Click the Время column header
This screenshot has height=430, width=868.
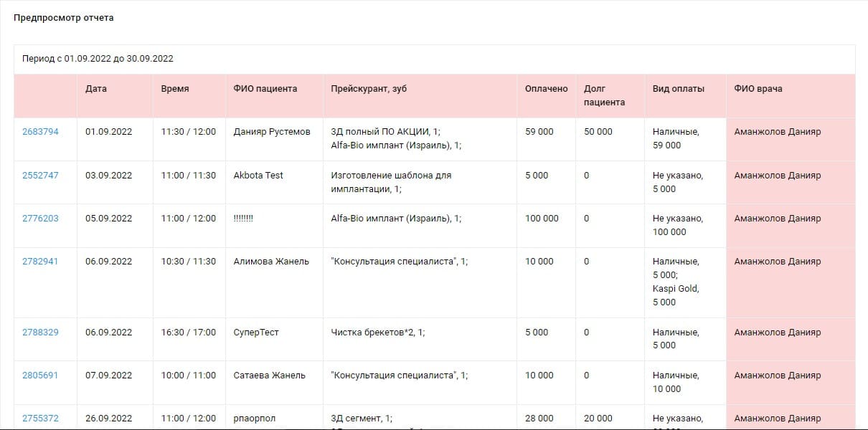click(175, 89)
